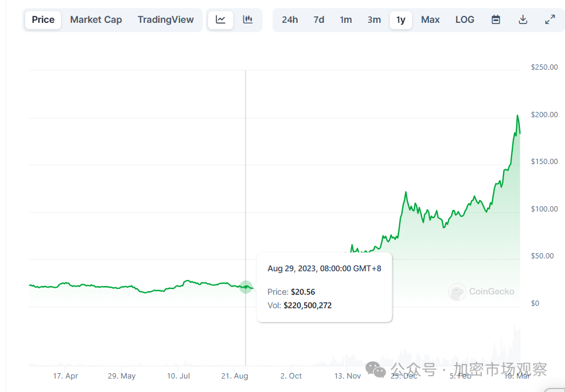Screen dimensions: 565x392
Task: Download the chart data
Action: (523, 19)
